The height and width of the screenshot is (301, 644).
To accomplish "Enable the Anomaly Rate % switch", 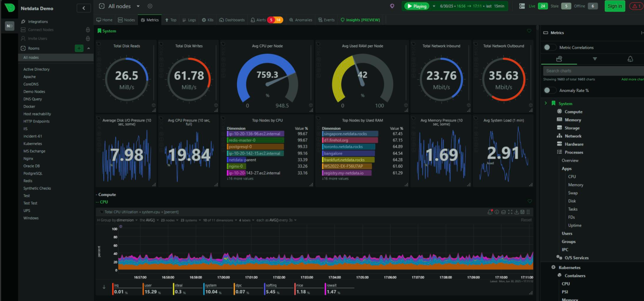I will [550, 90].
